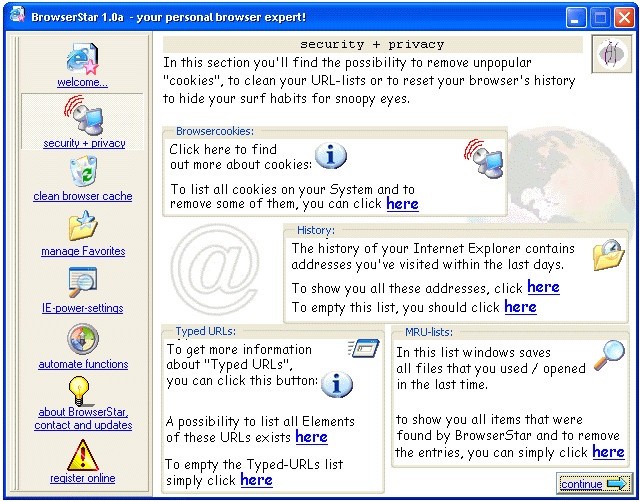
Task: Go to IE-power-settings link
Action: 83,308
